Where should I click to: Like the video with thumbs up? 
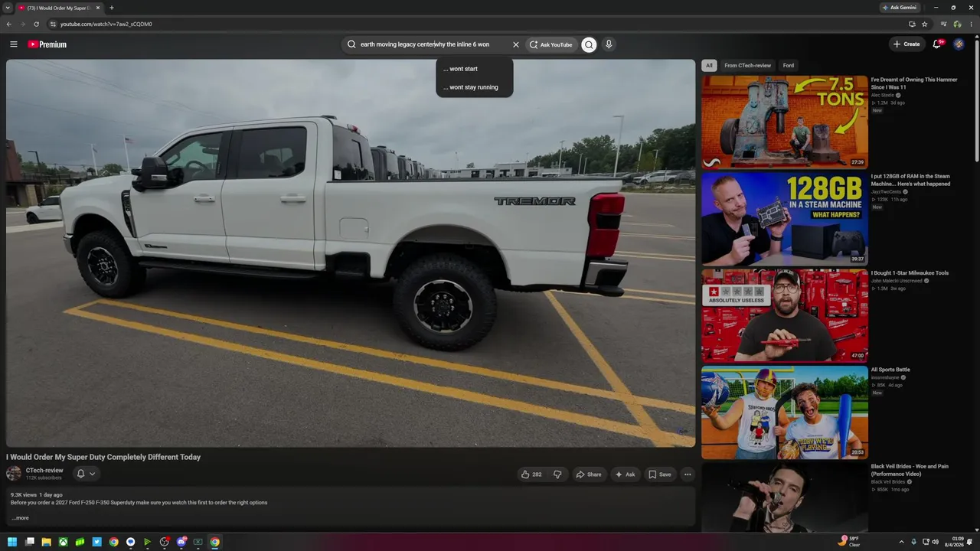(531, 474)
